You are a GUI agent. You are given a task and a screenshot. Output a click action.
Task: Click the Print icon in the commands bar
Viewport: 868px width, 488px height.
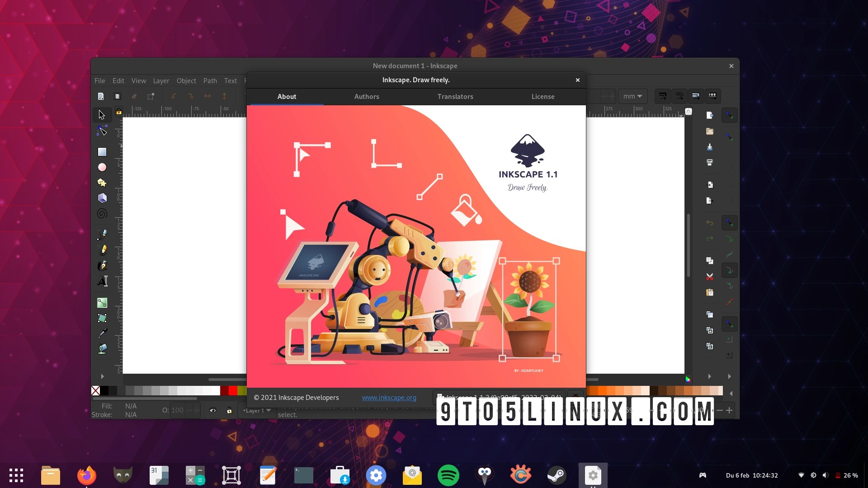(710, 162)
